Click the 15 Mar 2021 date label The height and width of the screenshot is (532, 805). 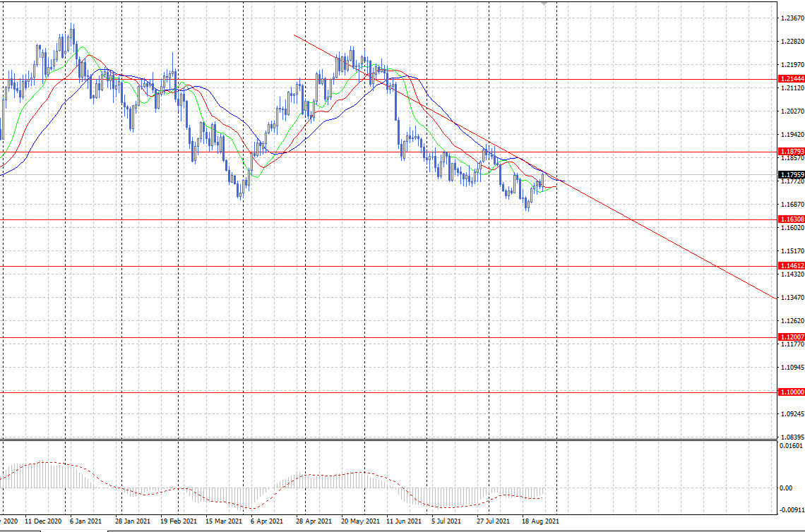[x=223, y=521]
